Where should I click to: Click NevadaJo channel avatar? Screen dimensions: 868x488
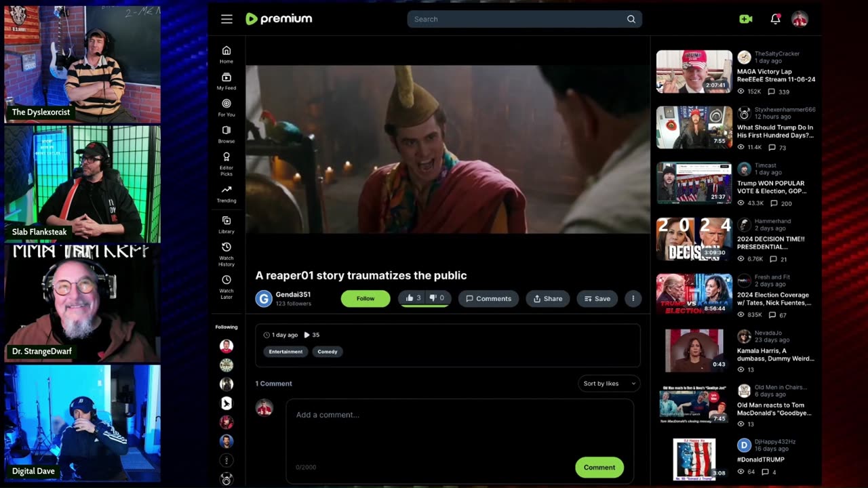point(744,336)
